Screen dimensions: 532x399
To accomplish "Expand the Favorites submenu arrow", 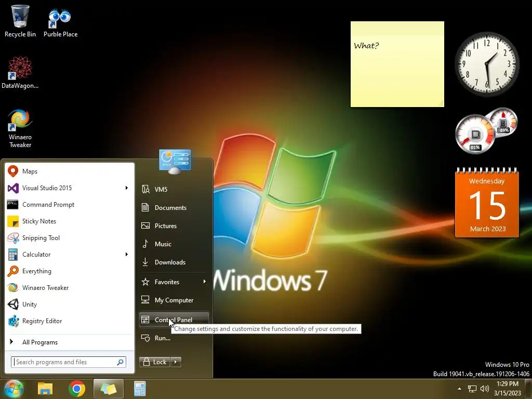I will tap(204, 282).
